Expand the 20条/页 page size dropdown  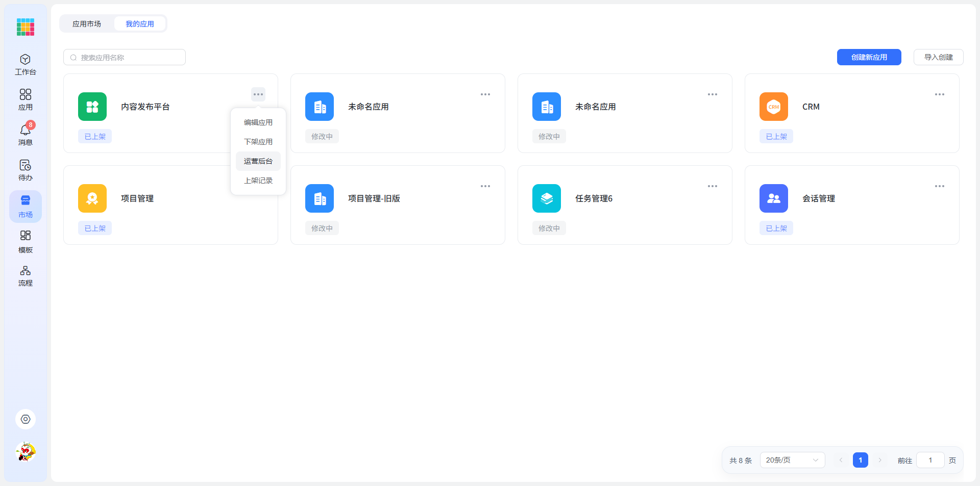click(x=792, y=460)
